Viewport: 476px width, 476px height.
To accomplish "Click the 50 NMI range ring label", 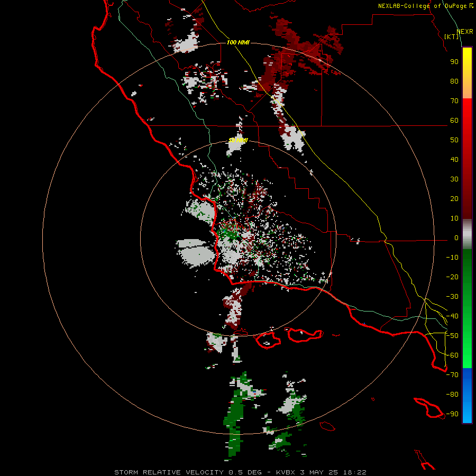I will (x=239, y=140).
